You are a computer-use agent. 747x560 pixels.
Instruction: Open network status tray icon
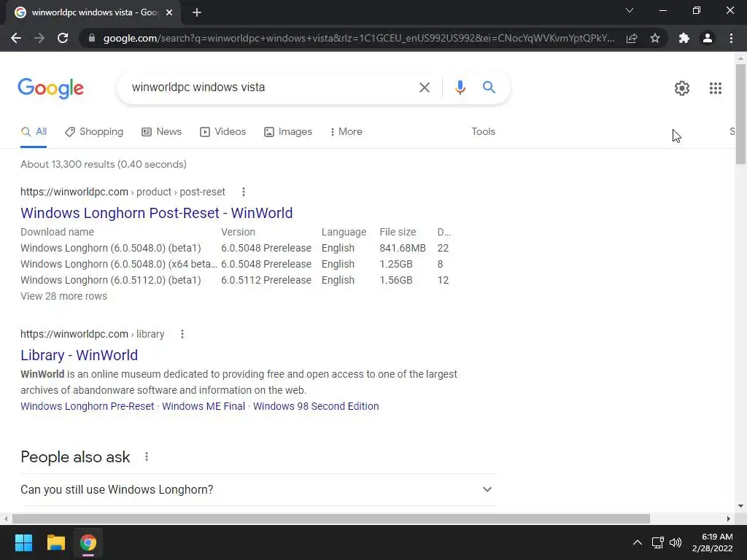(x=658, y=542)
